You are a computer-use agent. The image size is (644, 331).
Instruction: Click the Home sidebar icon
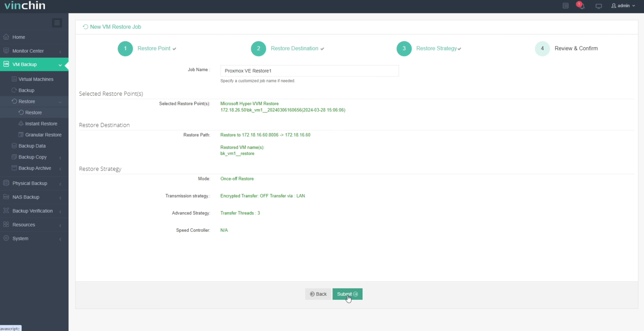(x=6, y=37)
